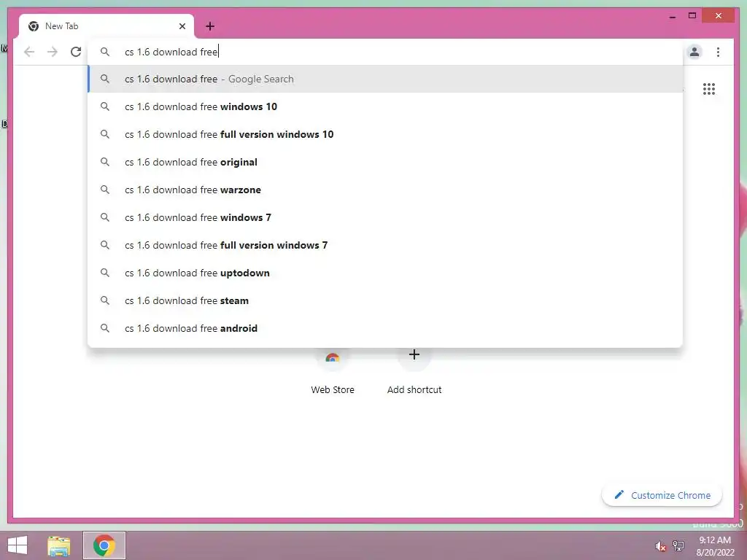Screen dimensions: 747x560
Task: Choose the 'free windows 10' suggestion
Action: click(x=385, y=106)
